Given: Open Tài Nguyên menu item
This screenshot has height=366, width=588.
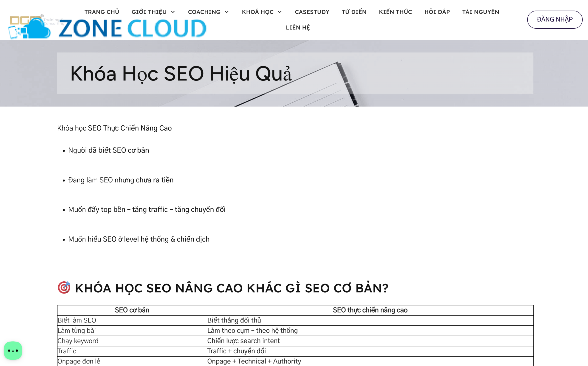Looking at the screenshot, I should (x=480, y=12).
